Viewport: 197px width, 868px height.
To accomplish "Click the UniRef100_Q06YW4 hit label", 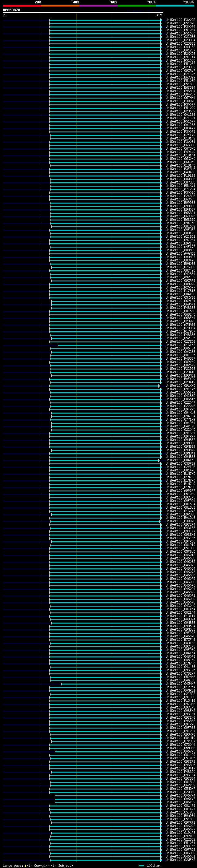I will pyautogui.click(x=180, y=795).
